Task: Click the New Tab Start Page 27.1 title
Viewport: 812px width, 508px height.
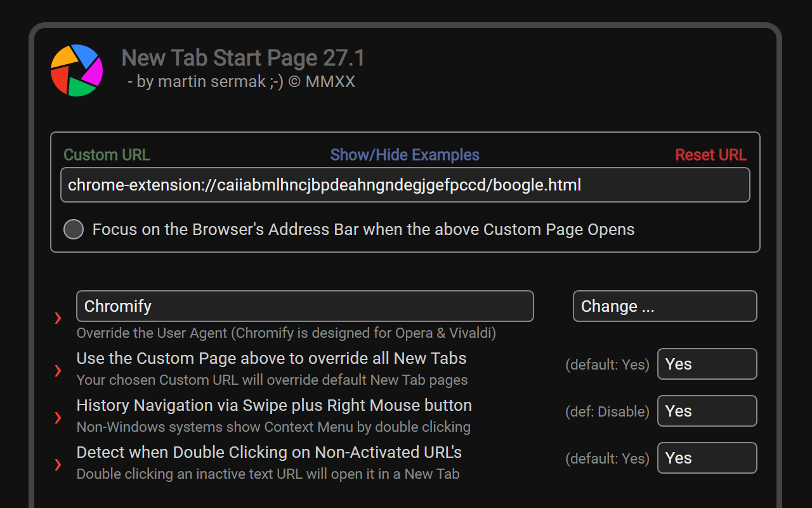Action: pyautogui.click(x=244, y=58)
